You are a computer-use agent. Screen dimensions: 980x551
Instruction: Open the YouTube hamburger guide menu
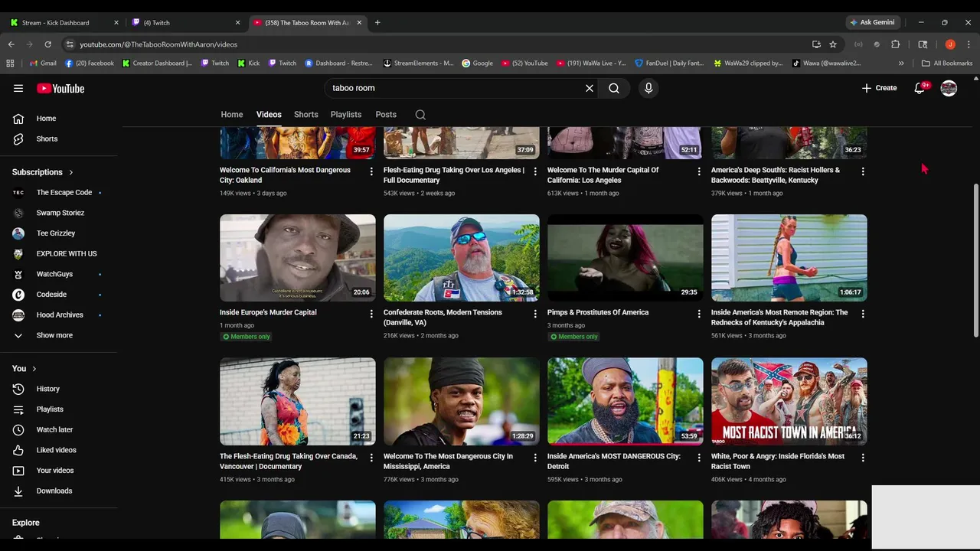click(18, 88)
